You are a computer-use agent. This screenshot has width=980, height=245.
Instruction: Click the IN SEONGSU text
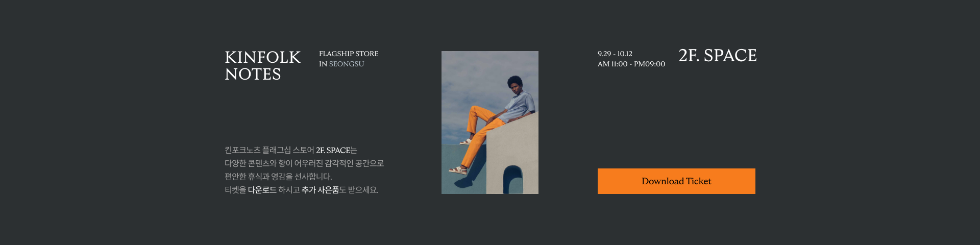pyautogui.click(x=341, y=64)
